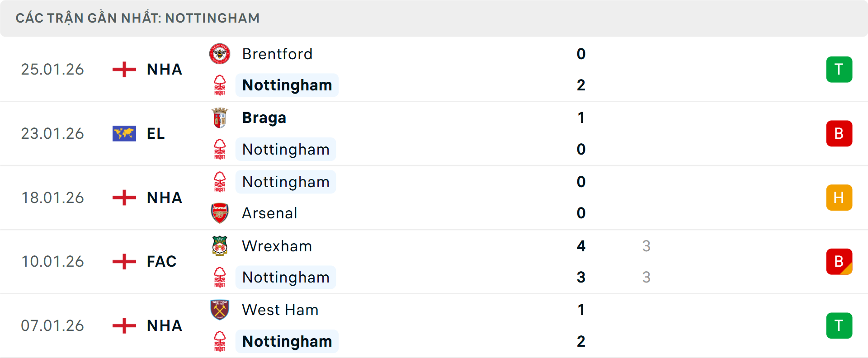The height and width of the screenshot is (358, 868).
Task: Select the highlighted Nottingham in Arsenal match
Action: tap(286, 182)
